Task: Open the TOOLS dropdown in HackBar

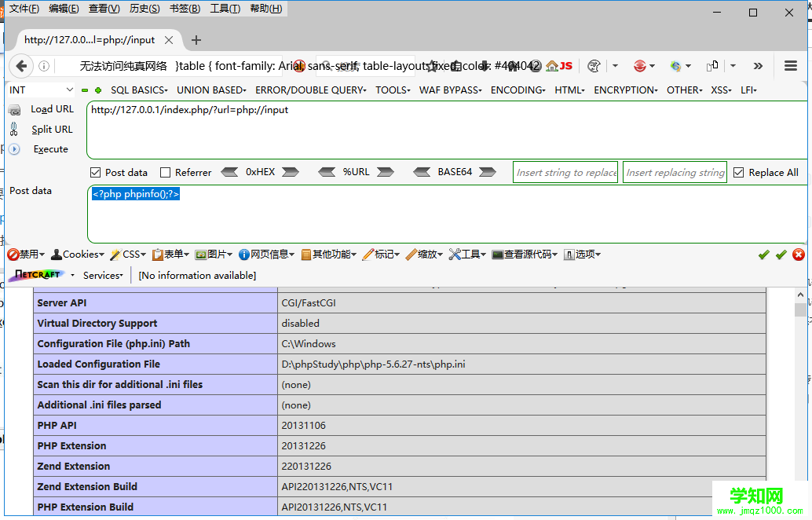Action: (393, 90)
